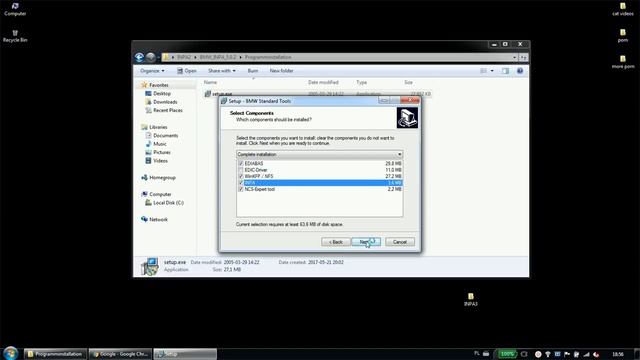640x360 pixels.
Task: Click battery 100% indicator in tray
Action: coord(507,354)
